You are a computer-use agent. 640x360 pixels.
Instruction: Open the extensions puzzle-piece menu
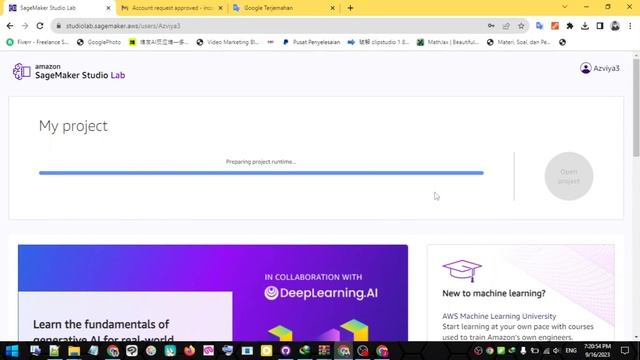click(x=570, y=26)
